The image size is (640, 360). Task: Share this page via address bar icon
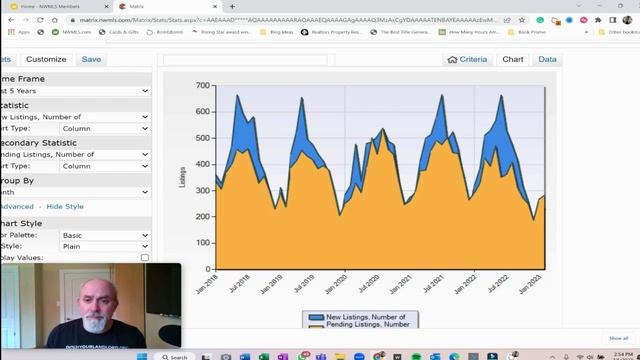coord(507,20)
